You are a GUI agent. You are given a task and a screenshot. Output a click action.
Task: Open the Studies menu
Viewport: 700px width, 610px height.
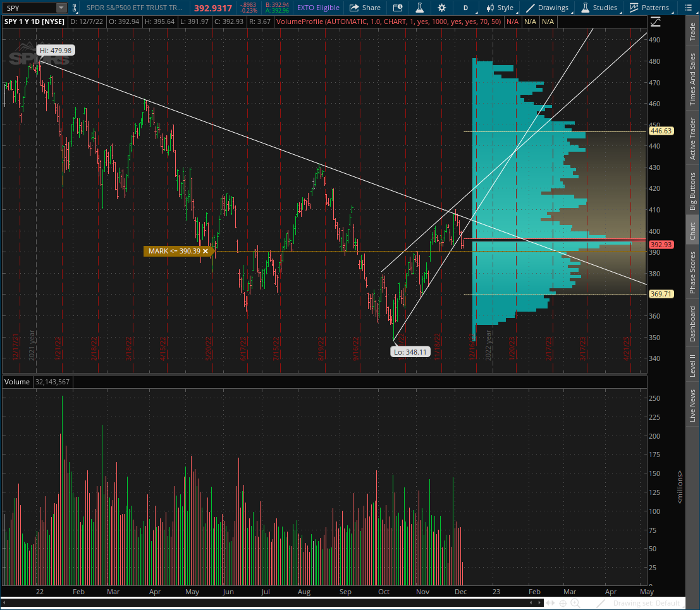pyautogui.click(x=599, y=8)
